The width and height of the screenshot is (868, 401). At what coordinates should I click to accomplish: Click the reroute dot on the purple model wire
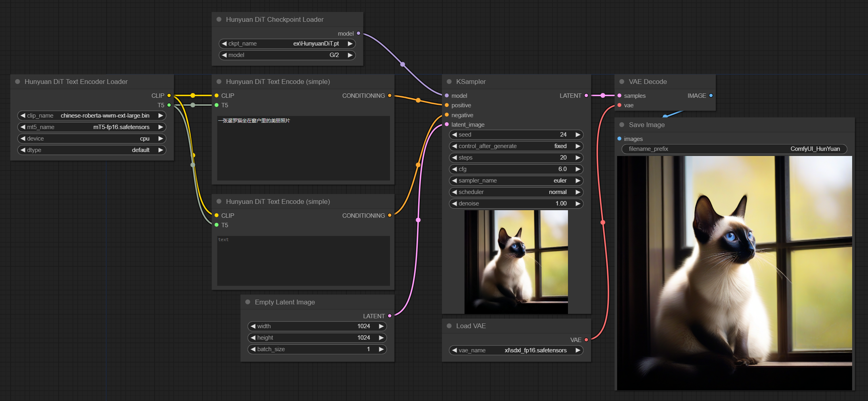tap(403, 64)
